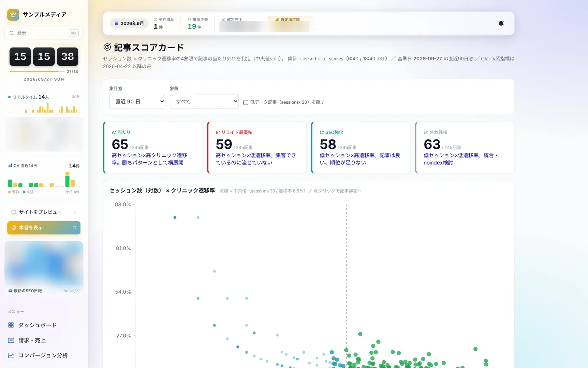Click the flag icon beside 来院件数
This screenshot has width=588, height=368.
click(x=189, y=20)
